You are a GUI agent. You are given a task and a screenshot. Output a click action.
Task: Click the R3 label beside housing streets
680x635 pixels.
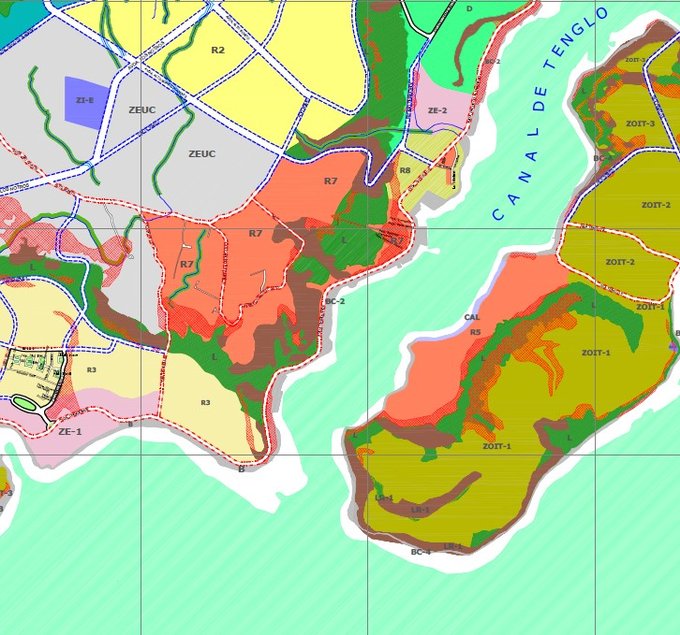coord(91,370)
